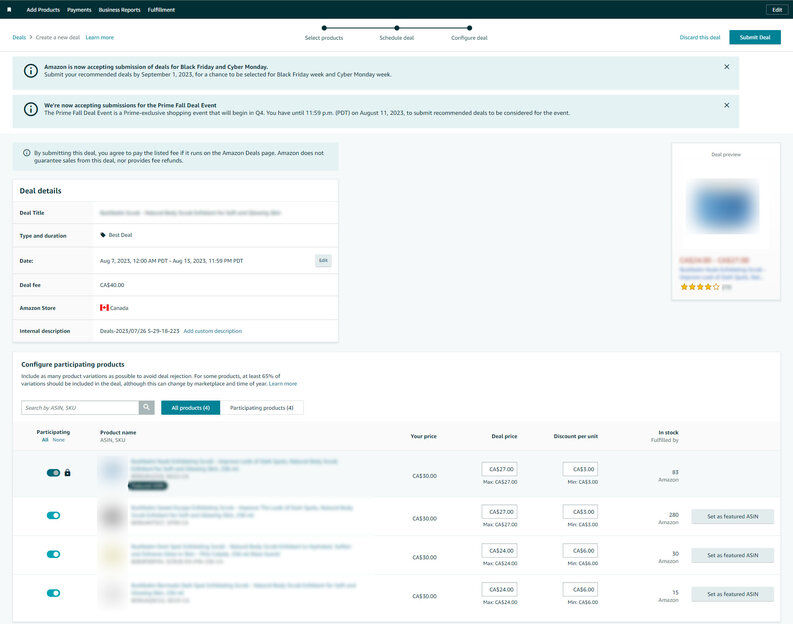The height and width of the screenshot is (624, 793).
Task: Toggle participation for product with 280 in stock
Action: click(x=53, y=515)
